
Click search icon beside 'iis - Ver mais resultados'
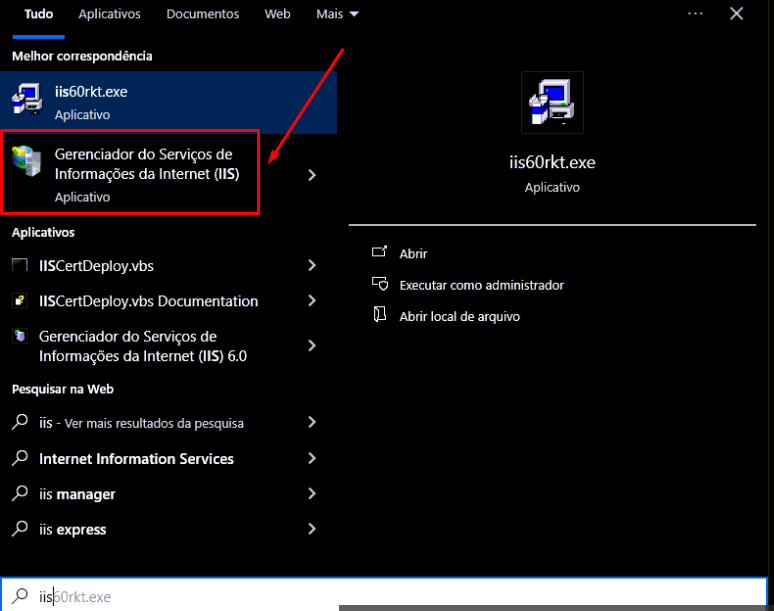pos(20,422)
